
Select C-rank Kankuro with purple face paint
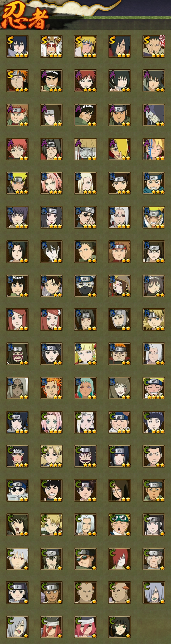(x=85, y=456)
